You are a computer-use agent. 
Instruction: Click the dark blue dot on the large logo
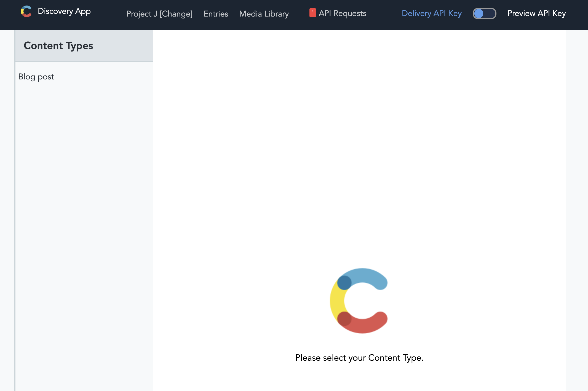coord(344,283)
